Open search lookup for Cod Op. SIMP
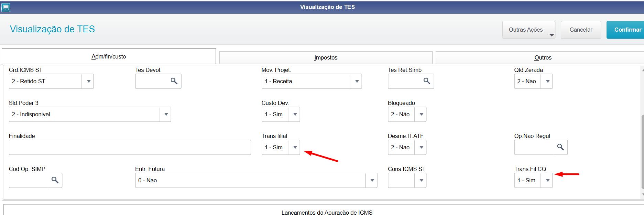Image resolution: width=644 pixels, height=215 pixels. [55, 180]
